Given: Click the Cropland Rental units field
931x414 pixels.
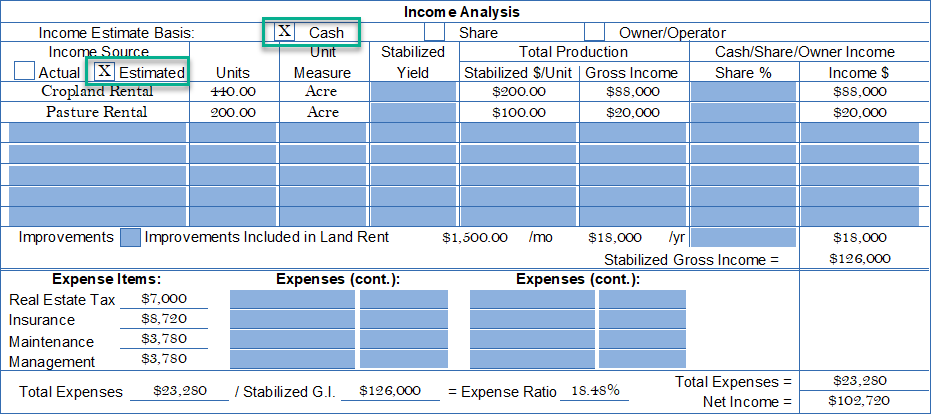Looking at the screenshot, I should click(x=233, y=92).
